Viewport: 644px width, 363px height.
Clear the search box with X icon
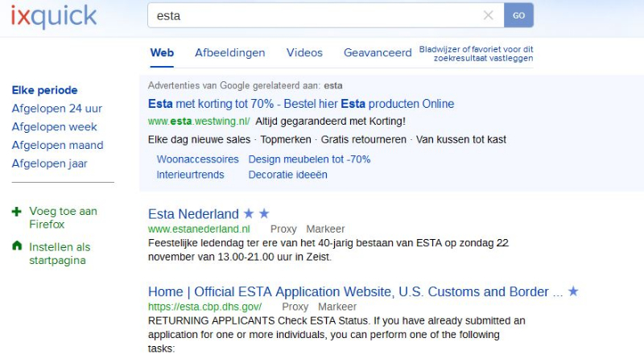pyautogui.click(x=488, y=15)
